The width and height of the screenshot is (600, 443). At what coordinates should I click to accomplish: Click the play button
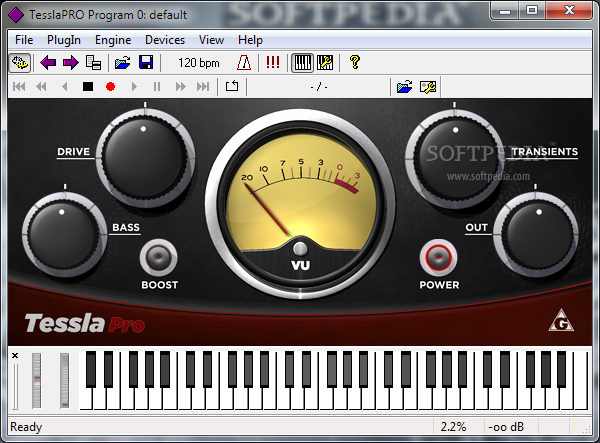click(x=134, y=87)
